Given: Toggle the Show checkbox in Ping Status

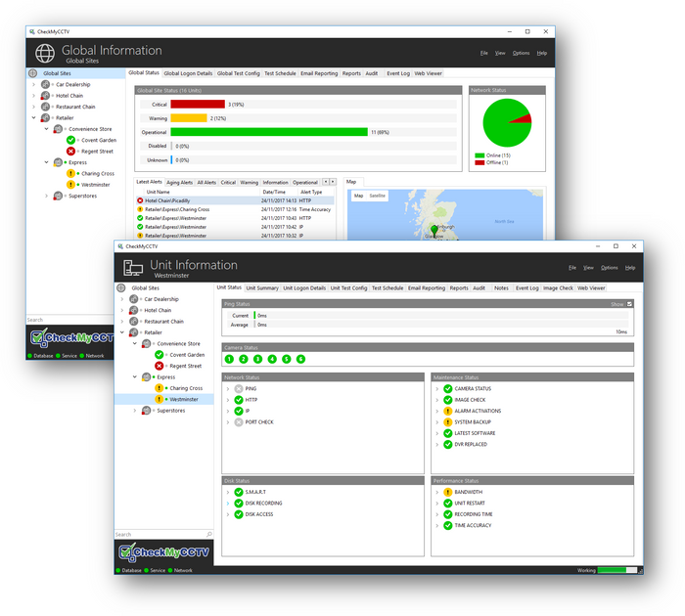Looking at the screenshot, I should pyautogui.click(x=629, y=304).
